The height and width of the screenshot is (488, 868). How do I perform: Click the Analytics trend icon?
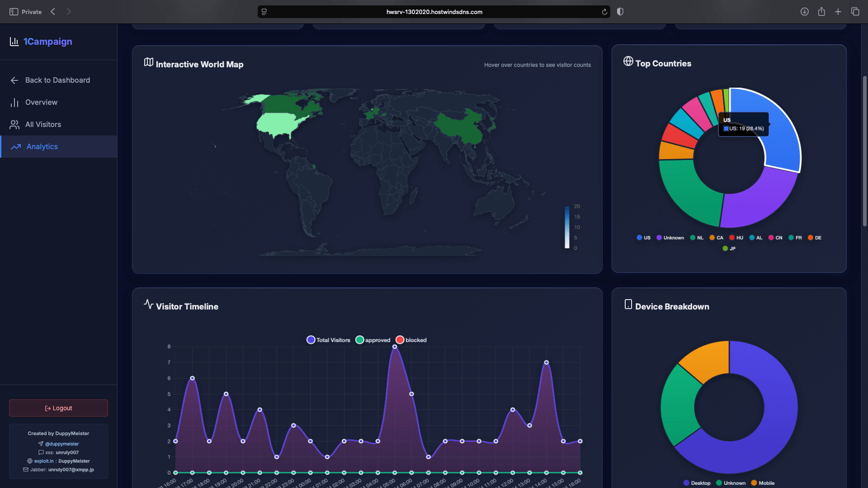16,147
